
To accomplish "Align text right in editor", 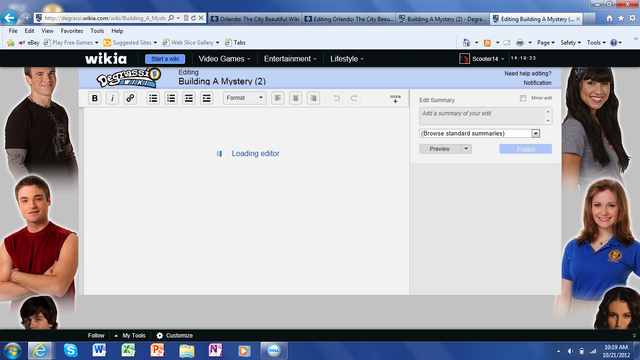I will click(313, 98).
